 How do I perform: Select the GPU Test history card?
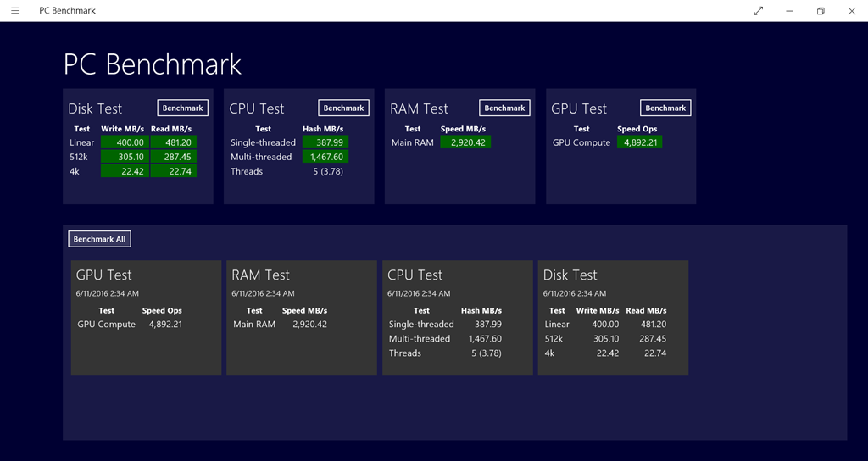[x=146, y=318]
